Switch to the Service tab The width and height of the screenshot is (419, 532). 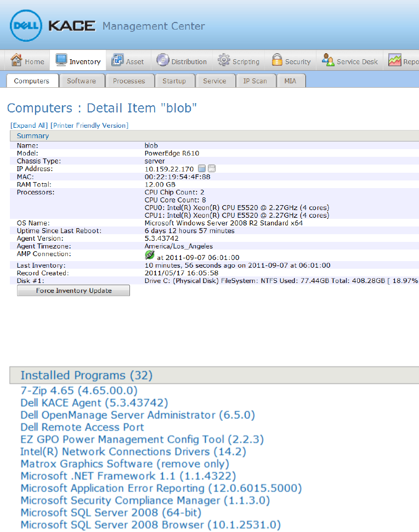[x=214, y=81]
